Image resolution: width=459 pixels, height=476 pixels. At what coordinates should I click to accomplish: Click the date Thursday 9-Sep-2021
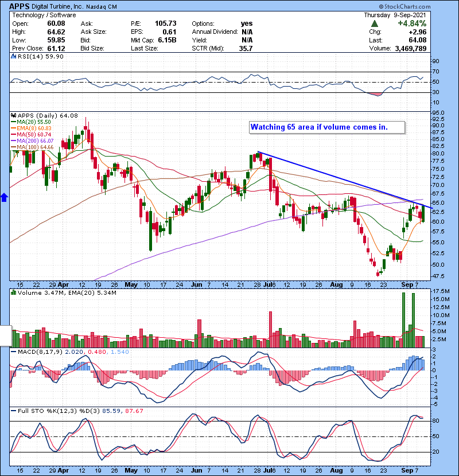click(395, 15)
